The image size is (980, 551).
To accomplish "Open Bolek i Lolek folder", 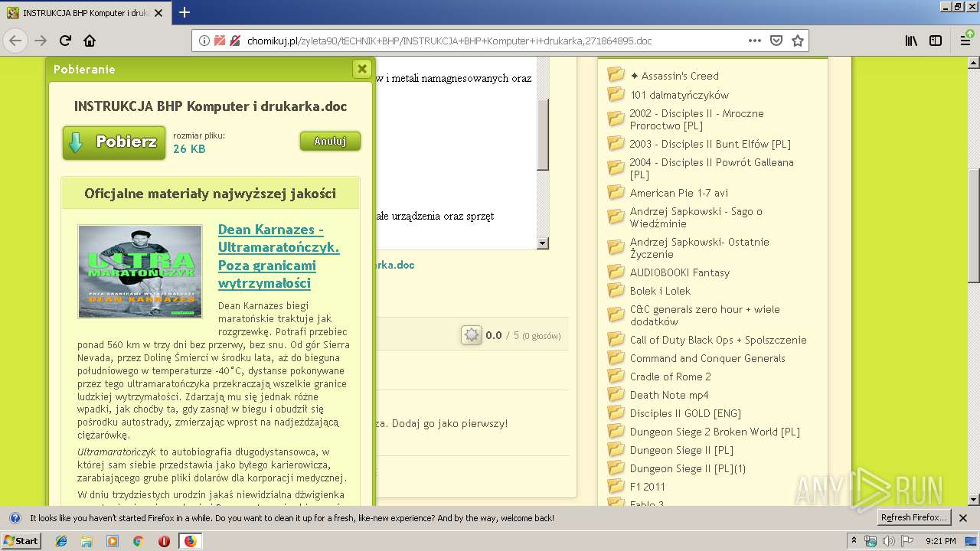I will [660, 291].
